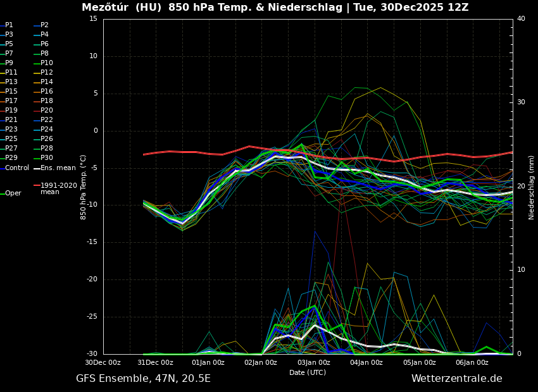Select the P2 legend entry

click(x=44, y=25)
